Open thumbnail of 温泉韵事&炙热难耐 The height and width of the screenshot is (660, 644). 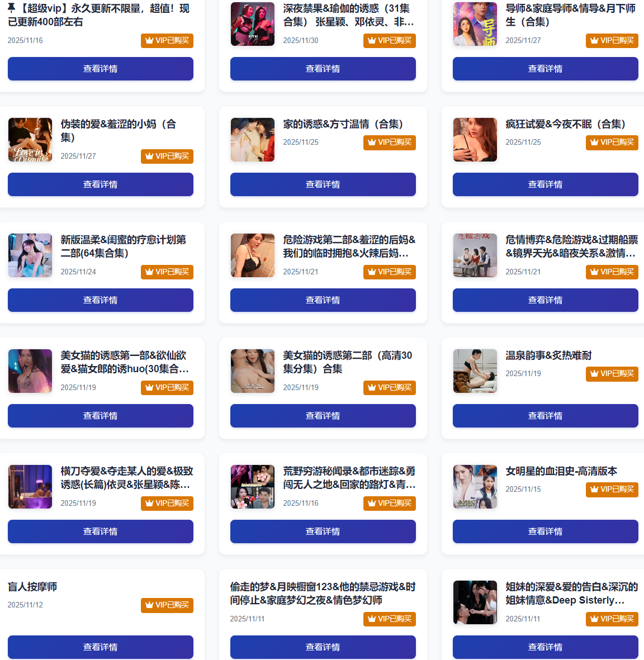coord(475,371)
